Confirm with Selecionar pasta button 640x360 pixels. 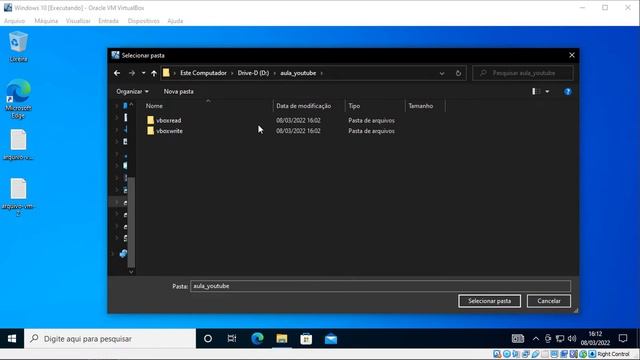point(489,301)
